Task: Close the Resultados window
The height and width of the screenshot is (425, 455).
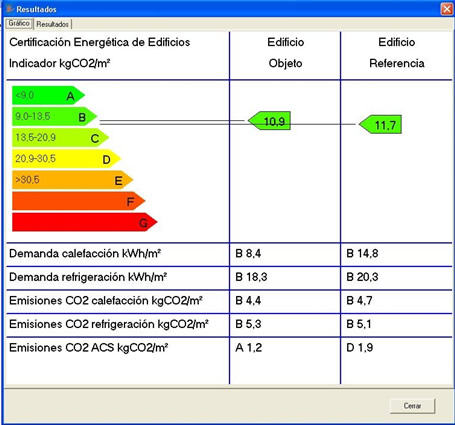Action: pos(447,9)
